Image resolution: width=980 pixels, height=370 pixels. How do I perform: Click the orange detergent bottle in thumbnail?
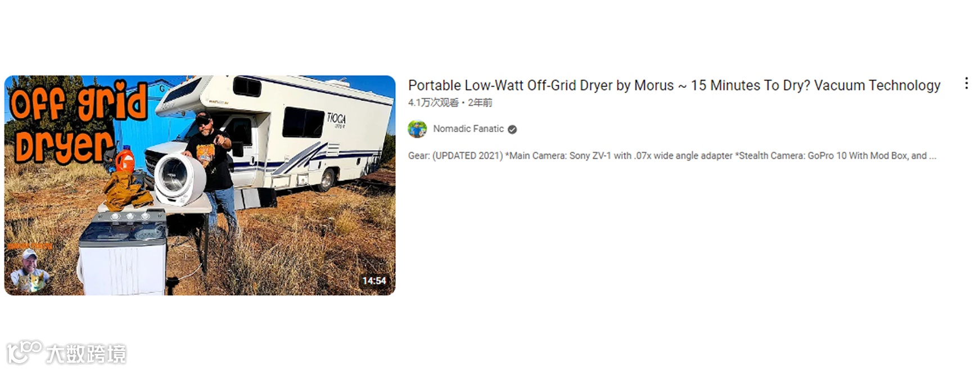pos(125,160)
